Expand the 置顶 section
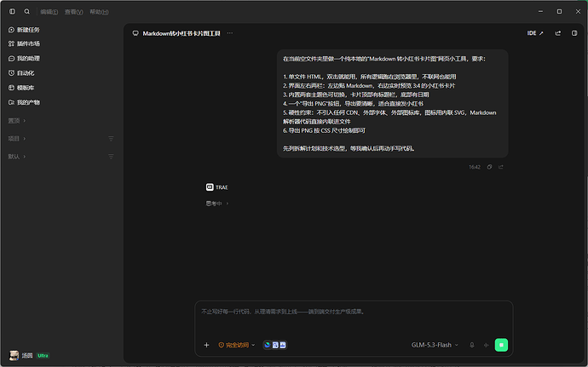 (x=17, y=121)
